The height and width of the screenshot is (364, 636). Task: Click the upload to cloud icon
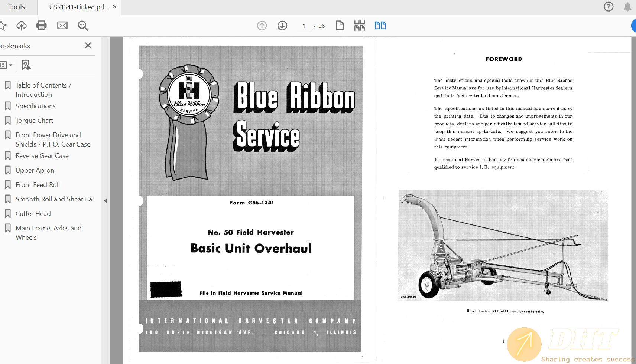tap(22, 26)
